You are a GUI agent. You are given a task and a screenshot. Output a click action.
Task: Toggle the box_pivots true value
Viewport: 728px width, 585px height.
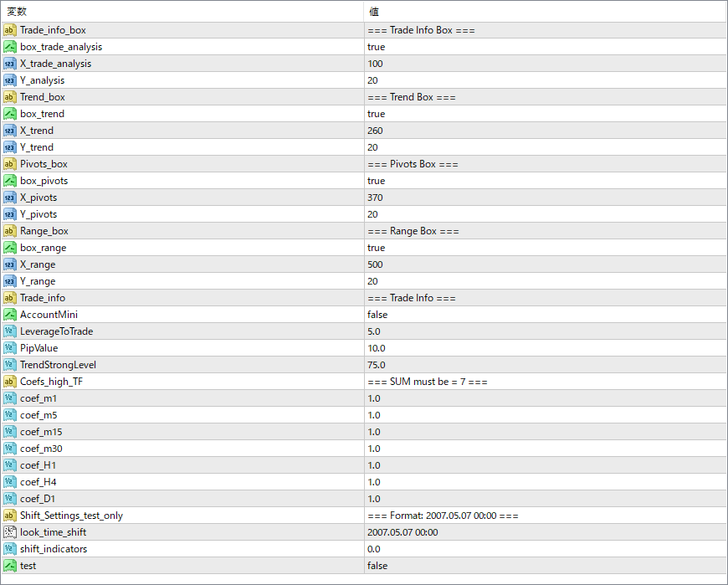pyautogui.click(x=377, y=181)
